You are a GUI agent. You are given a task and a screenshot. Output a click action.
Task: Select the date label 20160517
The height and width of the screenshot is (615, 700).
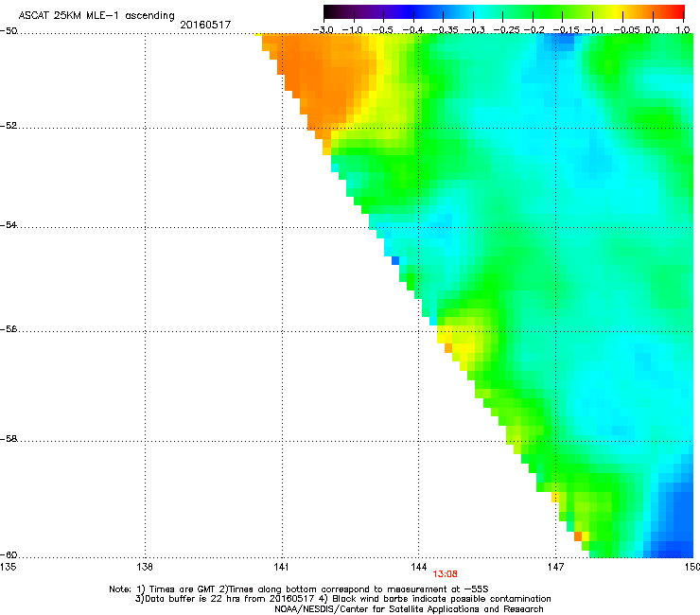pos(205,25)
